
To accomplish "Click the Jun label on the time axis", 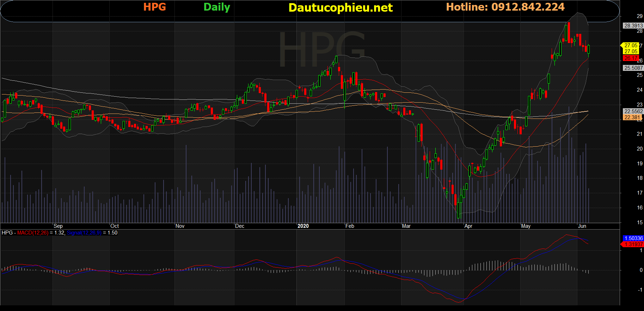I will 582,226.
